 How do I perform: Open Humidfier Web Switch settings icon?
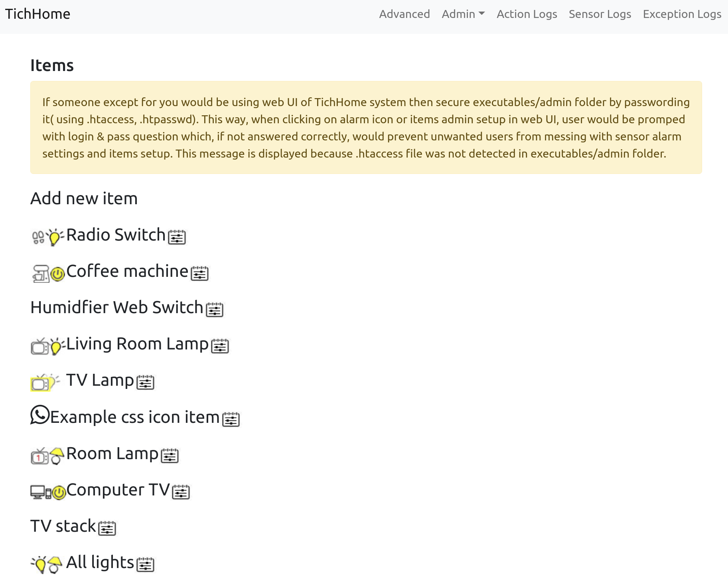coord(215,310)
